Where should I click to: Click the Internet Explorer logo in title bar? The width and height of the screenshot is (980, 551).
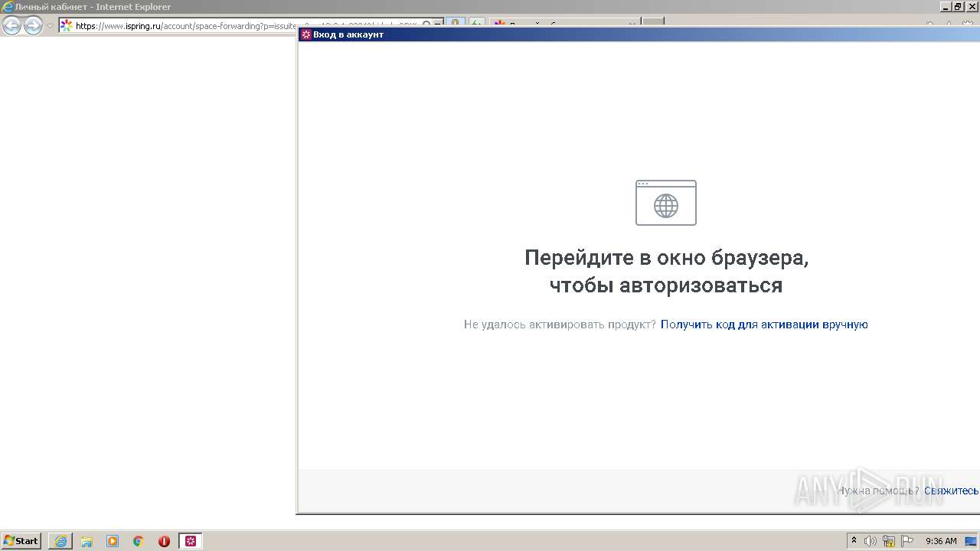pos(8,7)
